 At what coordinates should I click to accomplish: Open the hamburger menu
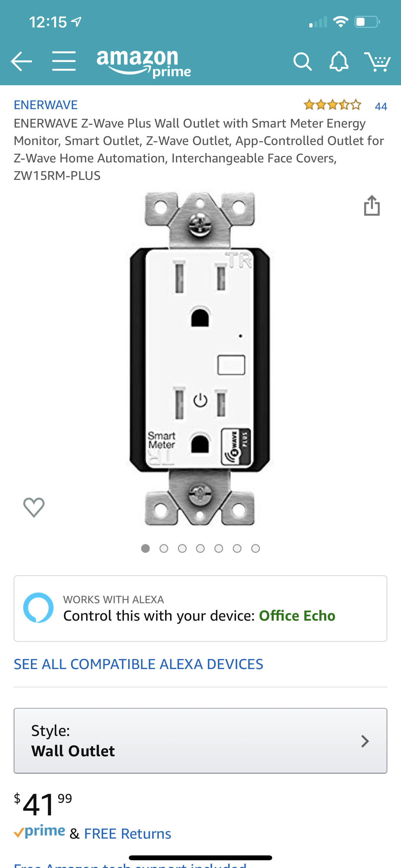(64, 61)
